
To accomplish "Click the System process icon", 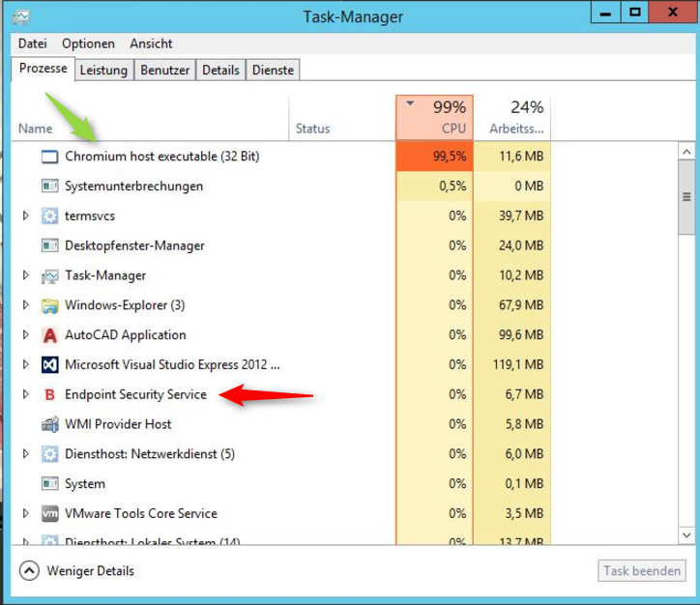I will tap(49, 483).
